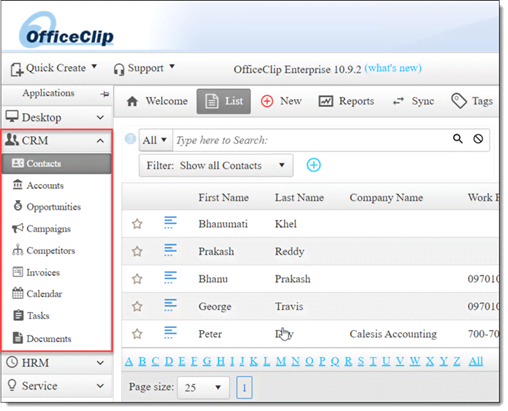Viewport: 508px width, 411px height.
Task: Open details icon for Bhanu Prakash row
Action: point(170,277)
